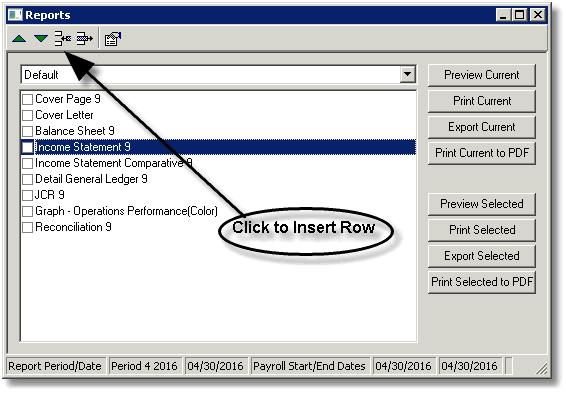Click the window resize grip in the status bar
Screen dimensions: 566x393
(x=541, y=368)
